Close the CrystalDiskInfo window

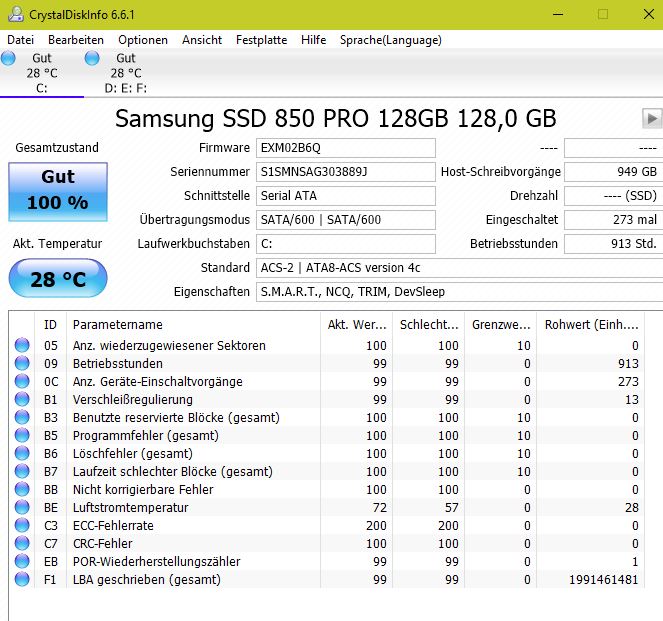point(648,14)
